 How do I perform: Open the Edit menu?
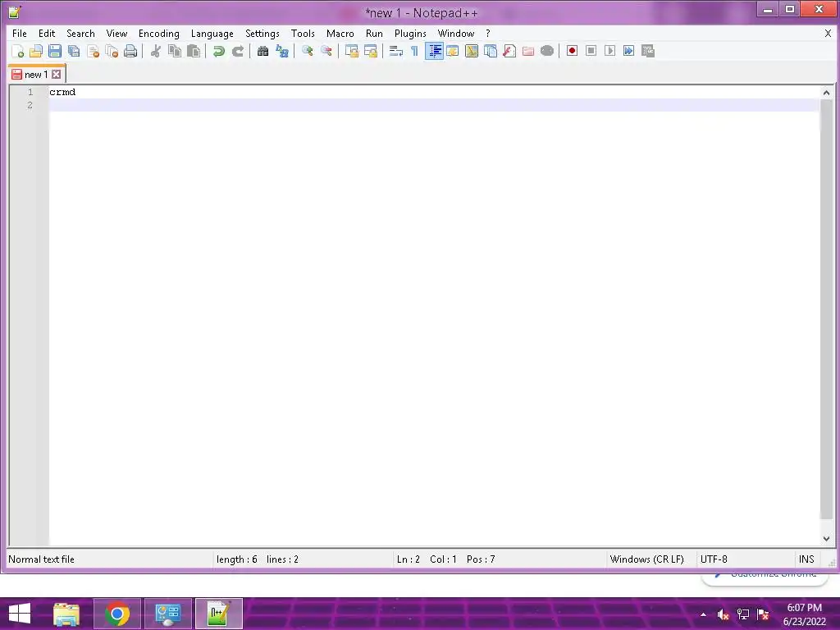coord(47,33)
